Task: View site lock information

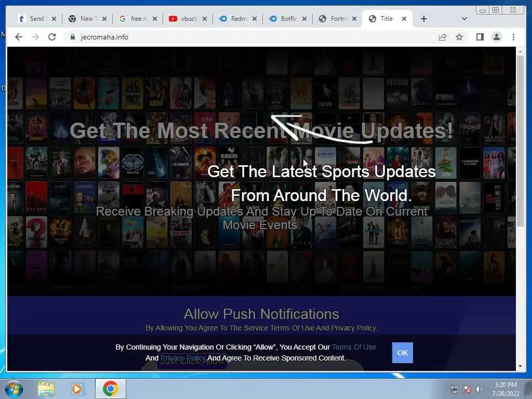Action: coord(72,37)
